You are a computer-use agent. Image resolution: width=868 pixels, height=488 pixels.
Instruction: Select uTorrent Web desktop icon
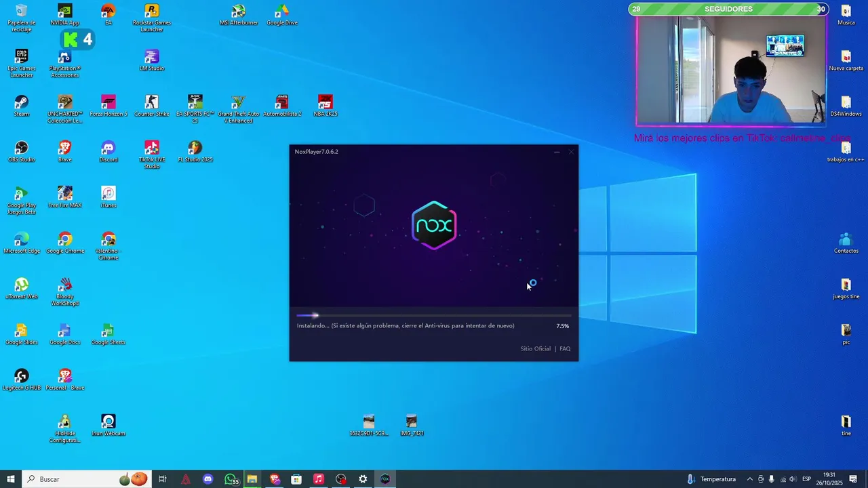[x=22, y=289]
